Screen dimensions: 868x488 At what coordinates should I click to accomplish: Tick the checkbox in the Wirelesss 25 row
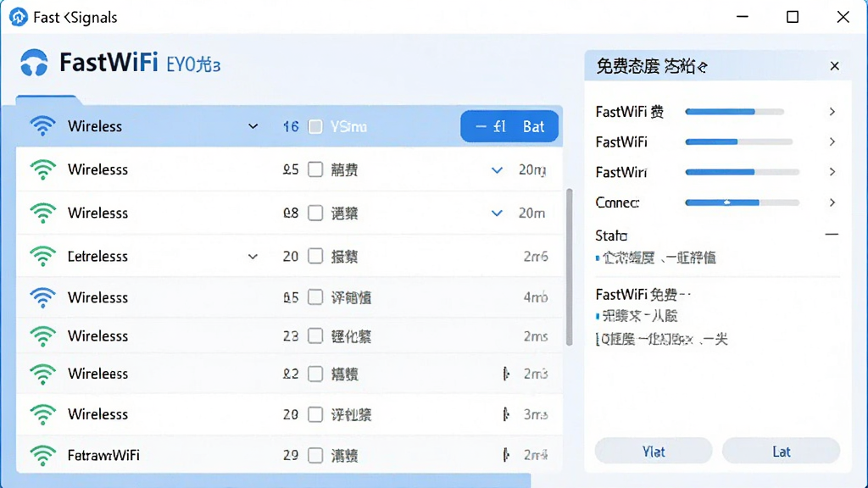click(315, 169)
